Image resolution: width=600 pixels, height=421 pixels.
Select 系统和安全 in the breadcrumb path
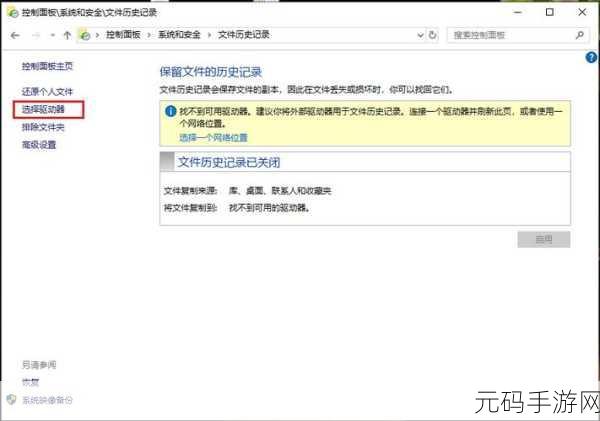pyautogui.click(x=179, y=35)
